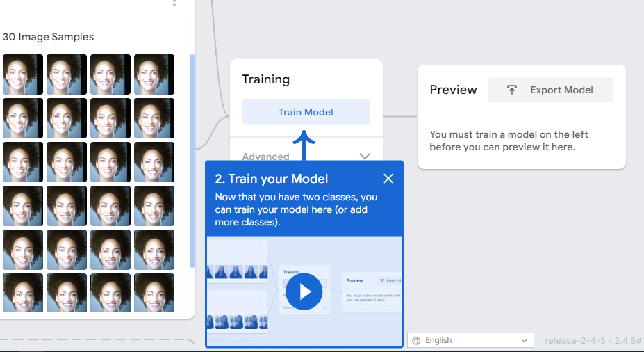644x352 pixels.
Task: Click the upload arrow icon on Export Model
Action: (x=511, y=90)
